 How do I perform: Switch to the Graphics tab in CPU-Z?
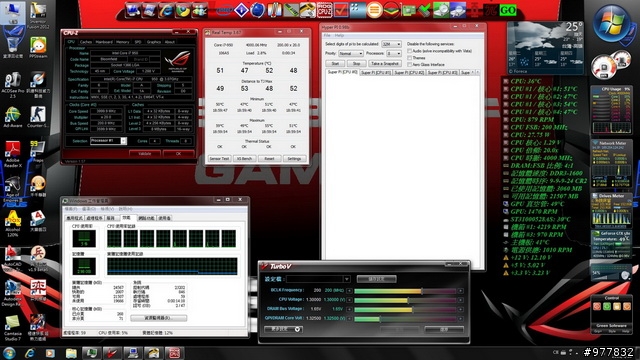tap(153, 42)
